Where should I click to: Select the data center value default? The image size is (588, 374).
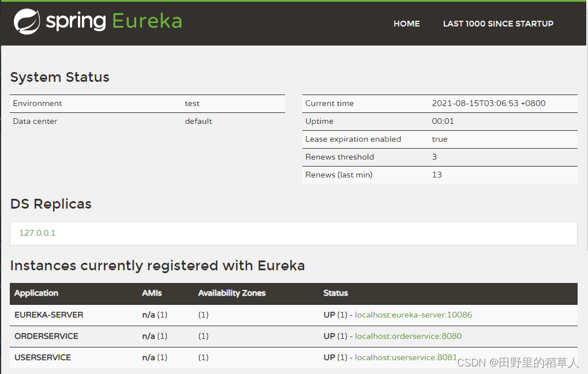pyautogui.click(x=199, y=121)
